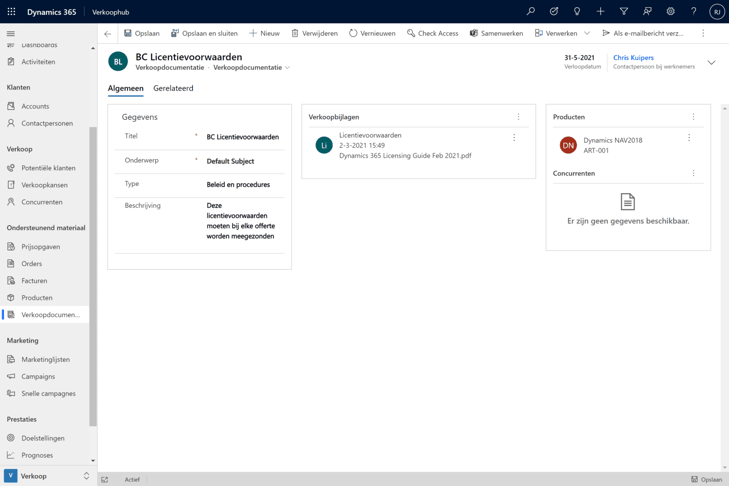
Task: Open Accounts in the sidebar
Action: [x=35, y=107]
